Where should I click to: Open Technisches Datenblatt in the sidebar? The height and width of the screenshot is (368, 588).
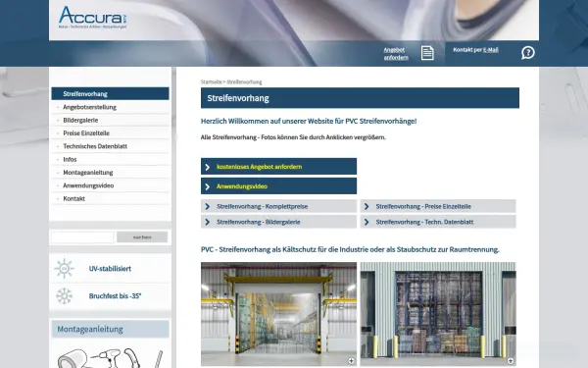(110, 146)
